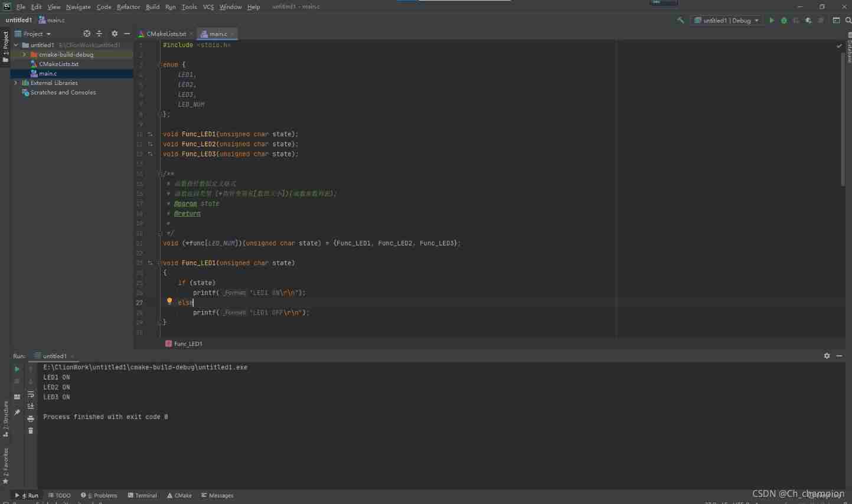
Task: Click Run with Coverage icon in toolbar
Action: [796, 20]
